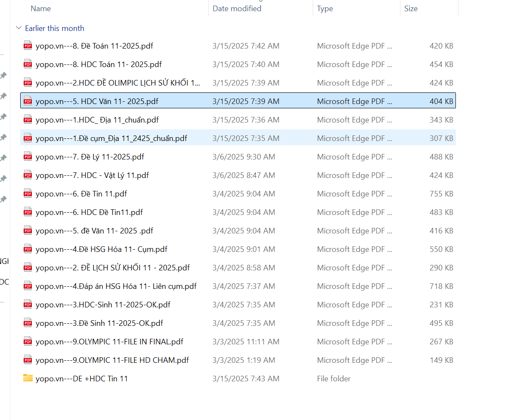Click PDF icon of Đề Toán 11-2025 file
The height and width of the screenshot is (420, 526).
[x=28, y=46]
